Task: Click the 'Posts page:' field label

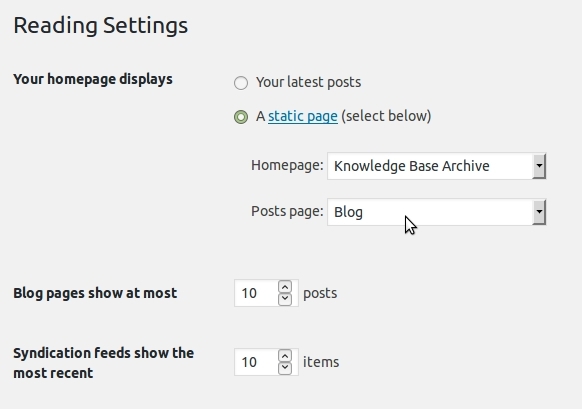Action: [287, 211]
